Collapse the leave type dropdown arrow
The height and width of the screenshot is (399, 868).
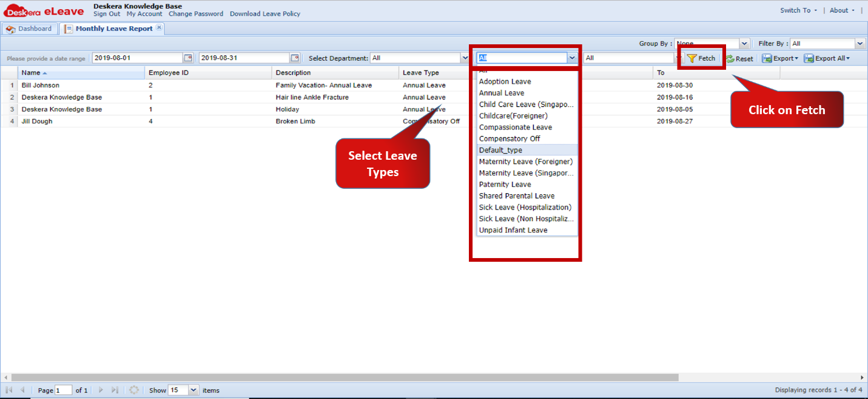[571, 58]
